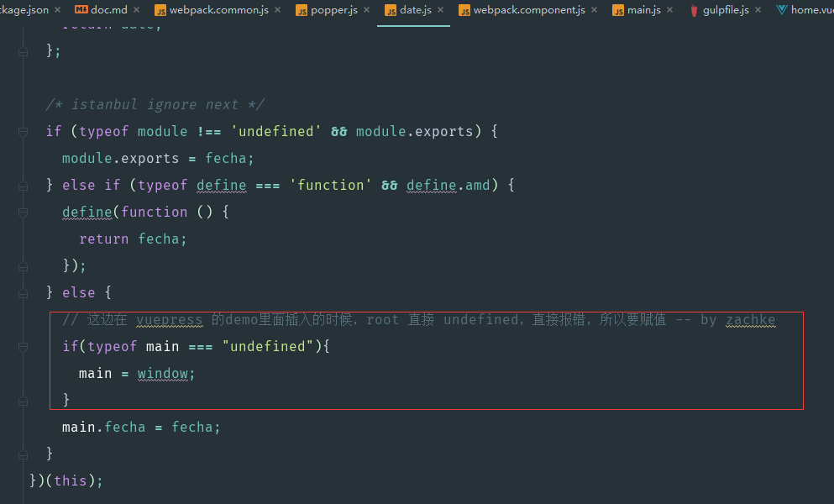Close the date.js tab
This screenshot has height=504, width=834.
point(440,9)
